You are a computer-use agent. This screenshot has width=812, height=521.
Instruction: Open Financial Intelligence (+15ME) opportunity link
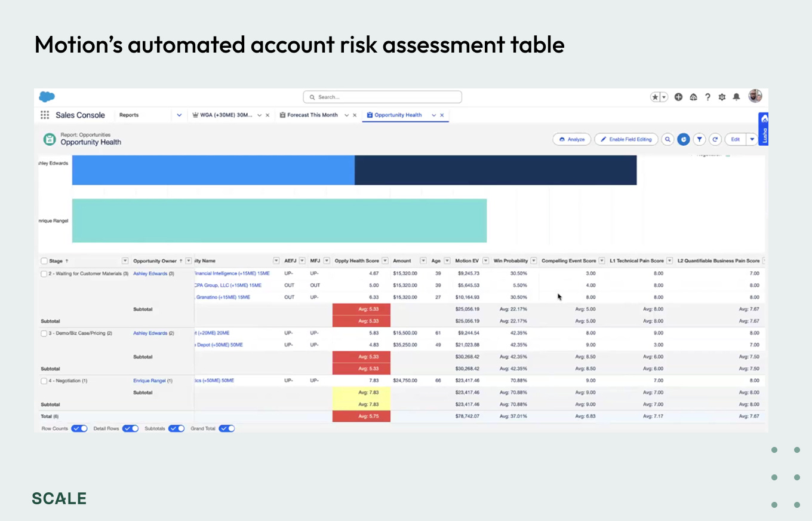(232, 274)
